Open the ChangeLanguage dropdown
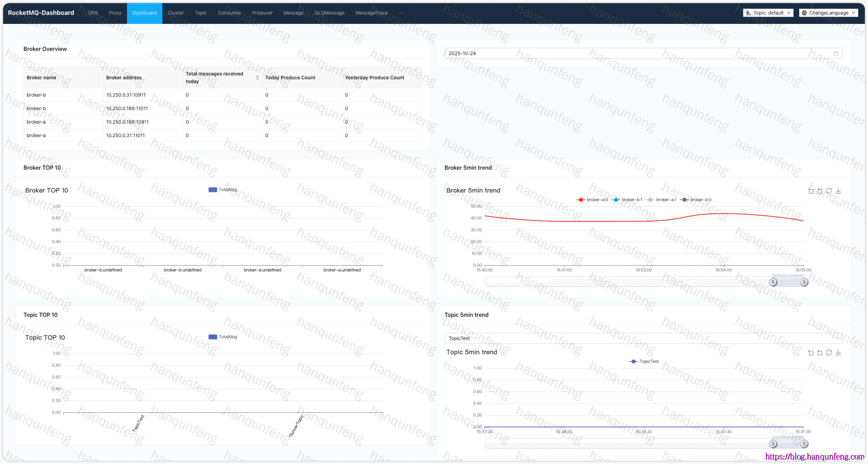 click(828, 13)
